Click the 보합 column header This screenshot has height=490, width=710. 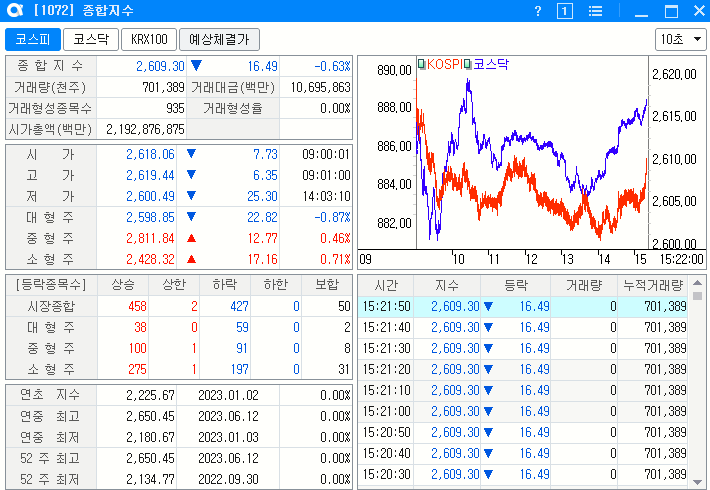(327, 285)
